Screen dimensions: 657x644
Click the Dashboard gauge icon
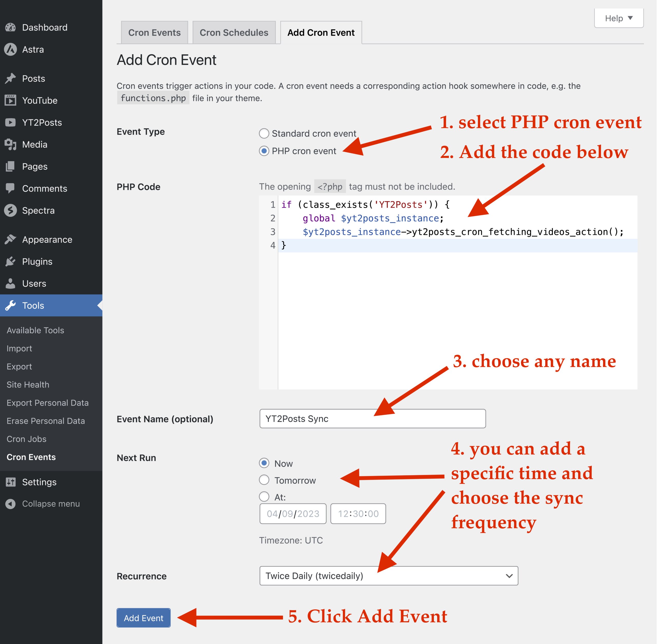click(11, 27)
